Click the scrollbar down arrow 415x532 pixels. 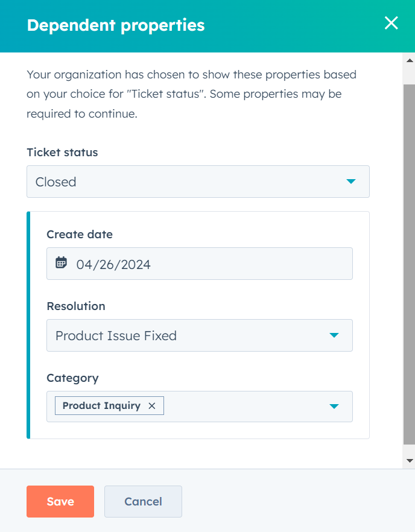410,460
